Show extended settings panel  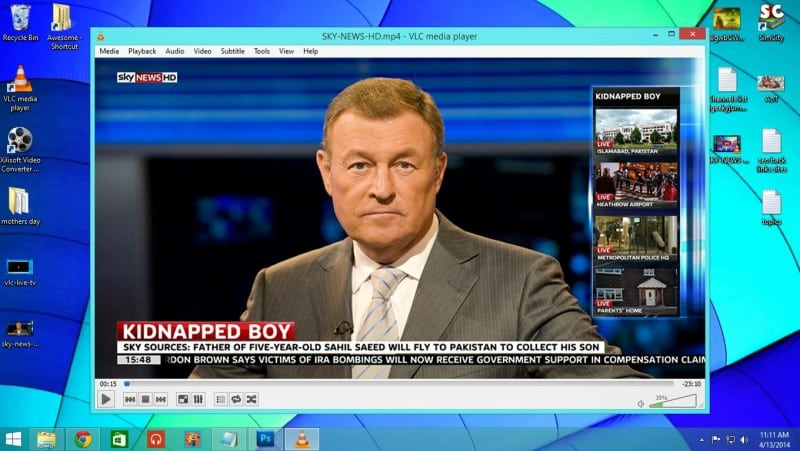pyautogui.click(x=198, y=399)
